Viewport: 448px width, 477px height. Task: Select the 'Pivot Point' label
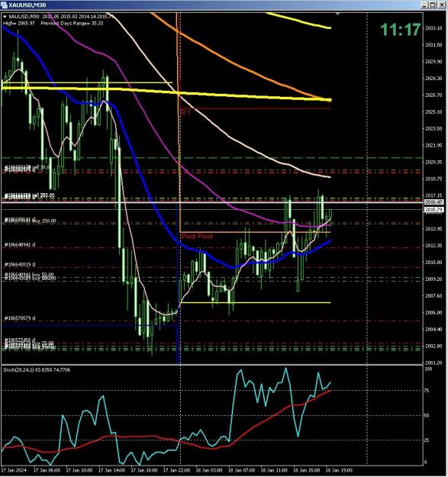(197, 237)
